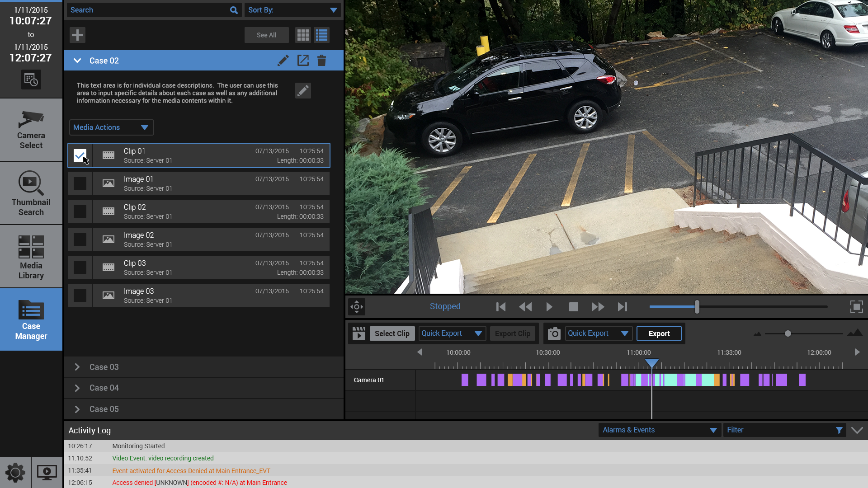Click the playback speed slider handle
Screen dimensions: 868x488
(x=697, y=307)
